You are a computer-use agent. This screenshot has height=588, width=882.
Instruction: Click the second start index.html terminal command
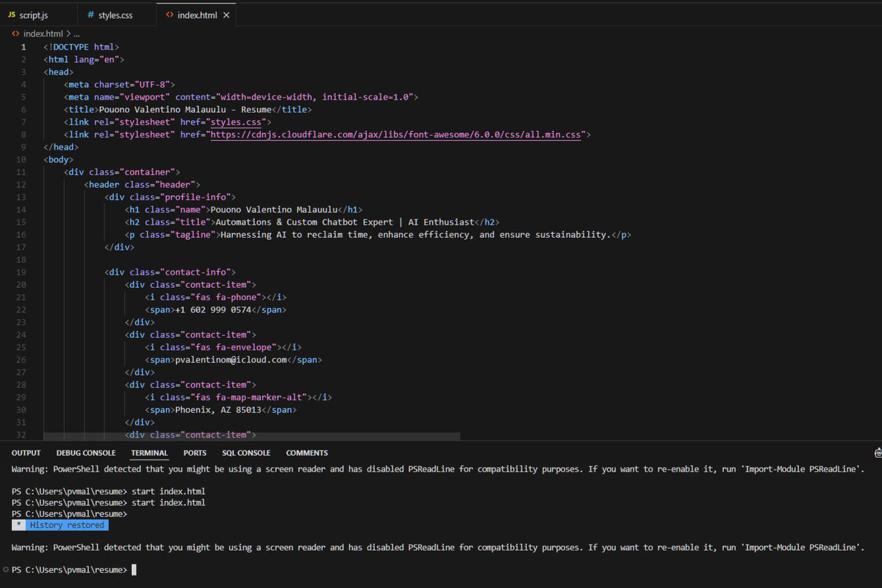coord(169,502)
